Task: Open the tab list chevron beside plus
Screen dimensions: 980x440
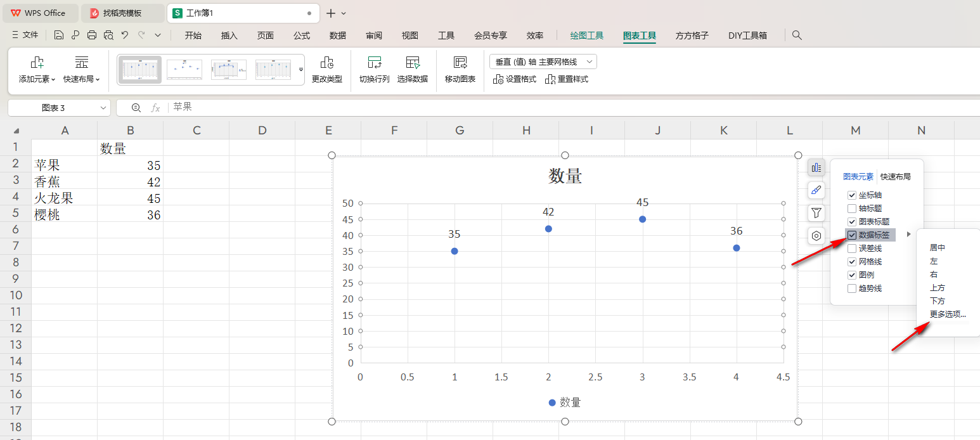Action: [344, 13]
